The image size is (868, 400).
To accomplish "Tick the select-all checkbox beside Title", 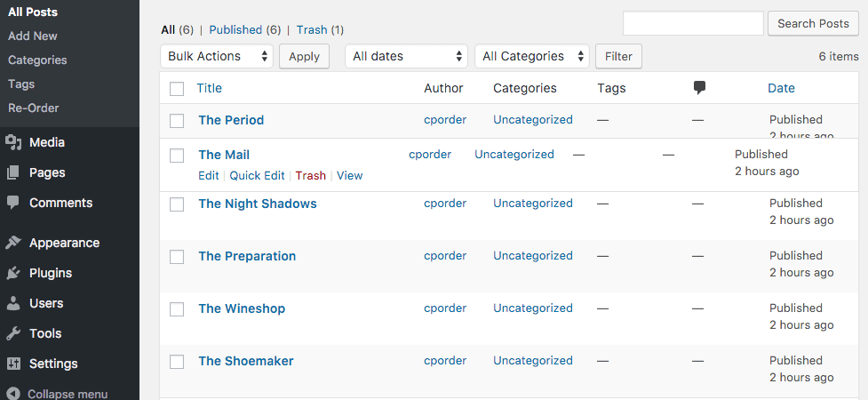I will click(x=177, y=89).
